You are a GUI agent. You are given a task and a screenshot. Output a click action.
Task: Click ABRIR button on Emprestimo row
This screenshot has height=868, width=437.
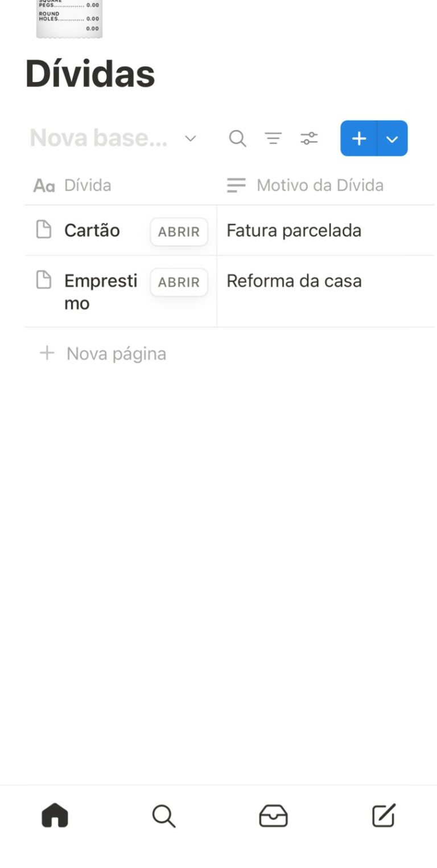pyautogui.click(x=179, y=282)
